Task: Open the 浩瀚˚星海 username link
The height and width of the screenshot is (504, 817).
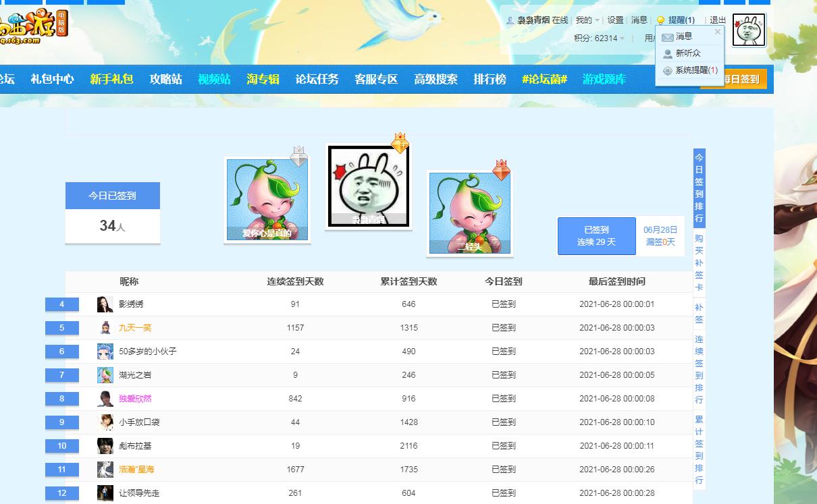Action: (136, 470)
